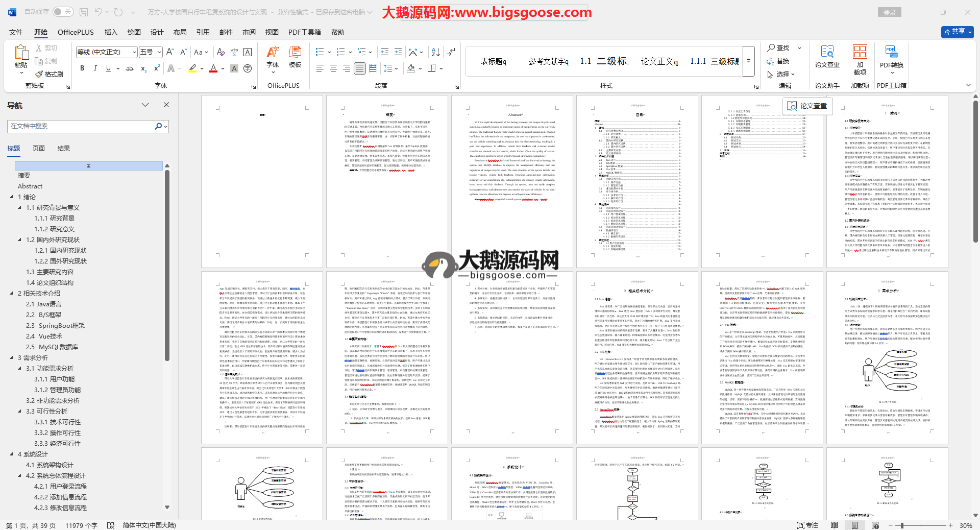Toggle italic formatting

95,68
